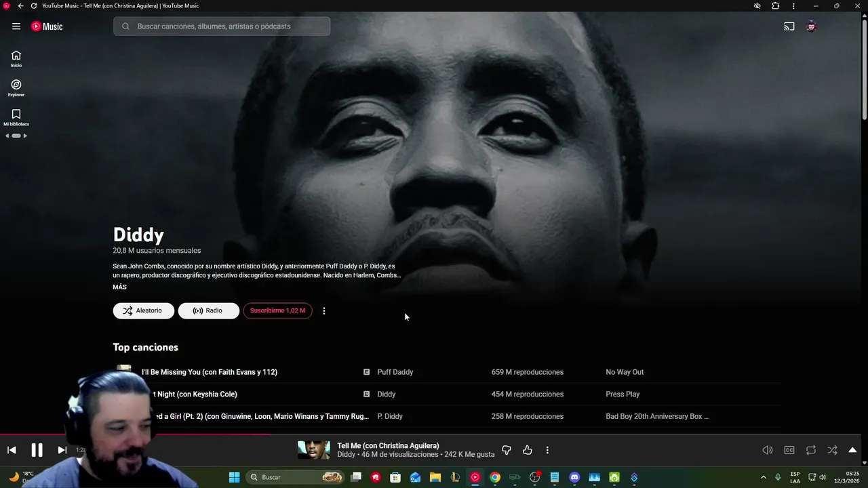This screenshot has width=868, height=488.
Task: Open YouTube Music taskbar icon
Action: tap(475, 477)
